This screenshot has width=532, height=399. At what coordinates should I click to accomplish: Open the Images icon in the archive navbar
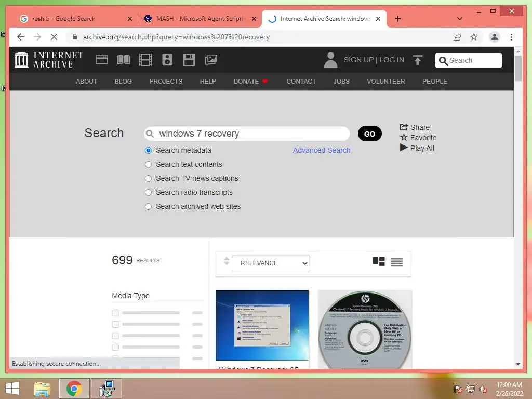tap(211, 60)
